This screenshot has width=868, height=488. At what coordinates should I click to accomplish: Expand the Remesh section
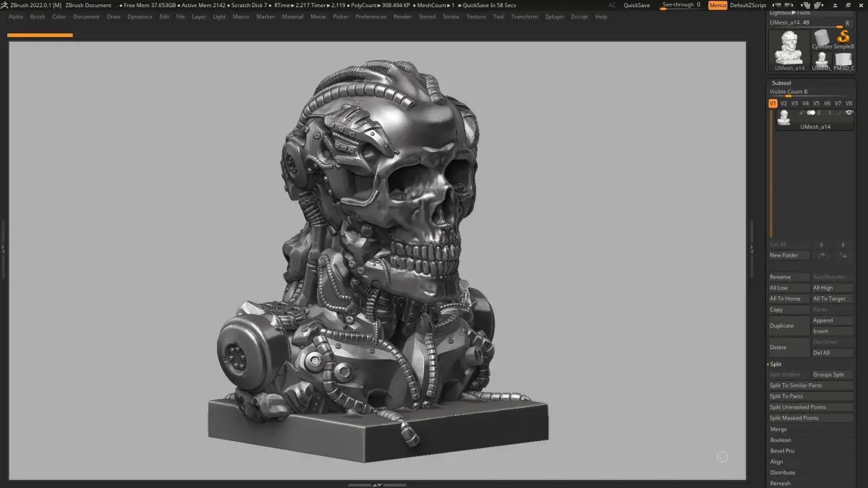click(x=780, y=483)
